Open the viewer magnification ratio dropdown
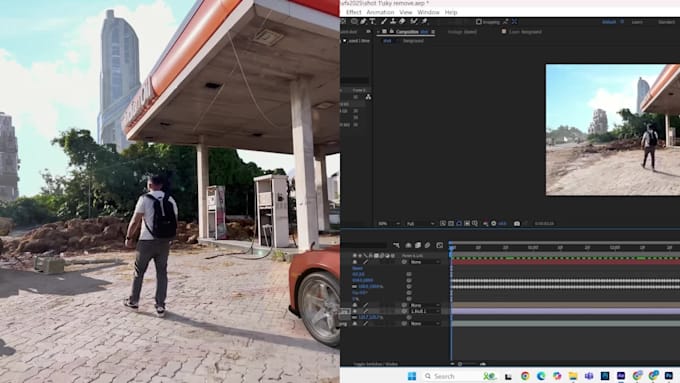The image size is (680, 383). [389, 224]
